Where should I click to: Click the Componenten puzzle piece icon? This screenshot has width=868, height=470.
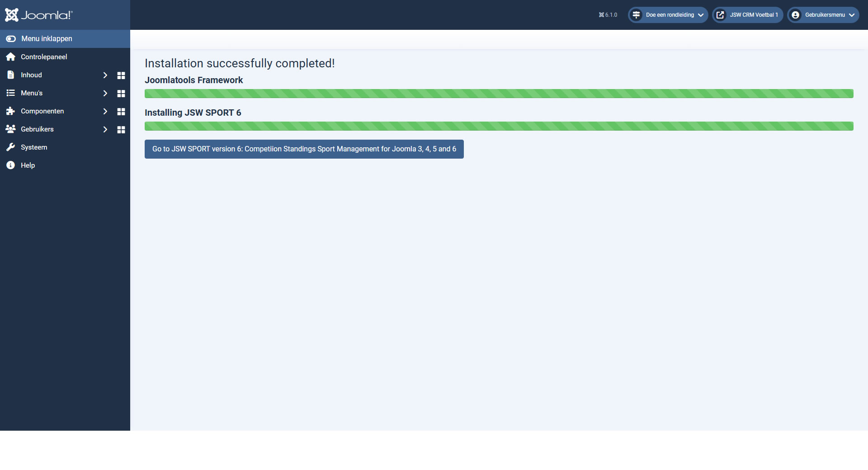click(x=11, y=111)
